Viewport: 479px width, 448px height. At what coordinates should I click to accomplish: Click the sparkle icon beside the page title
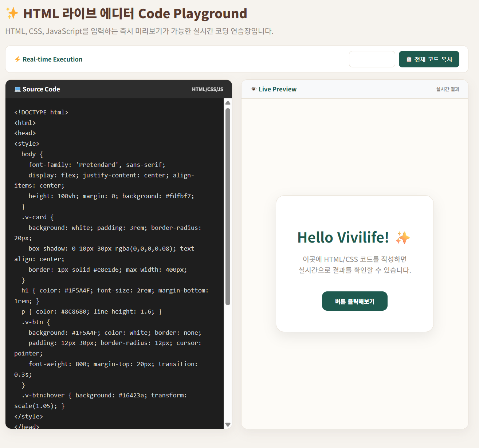pos(12,13)
